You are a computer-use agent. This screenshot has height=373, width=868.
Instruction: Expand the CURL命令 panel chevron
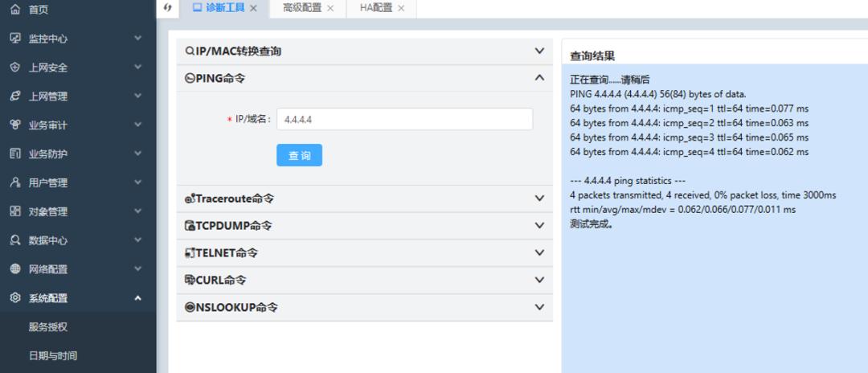(x=540, y=280)
